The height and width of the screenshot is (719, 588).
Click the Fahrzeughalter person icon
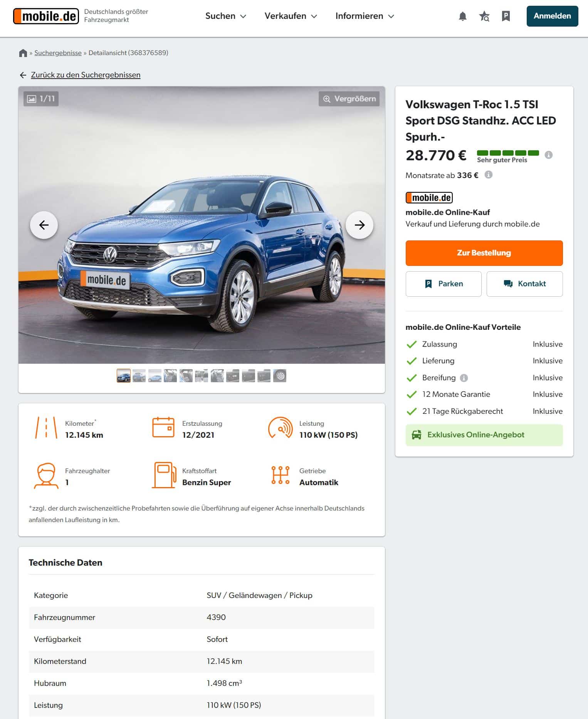point(46,475)
